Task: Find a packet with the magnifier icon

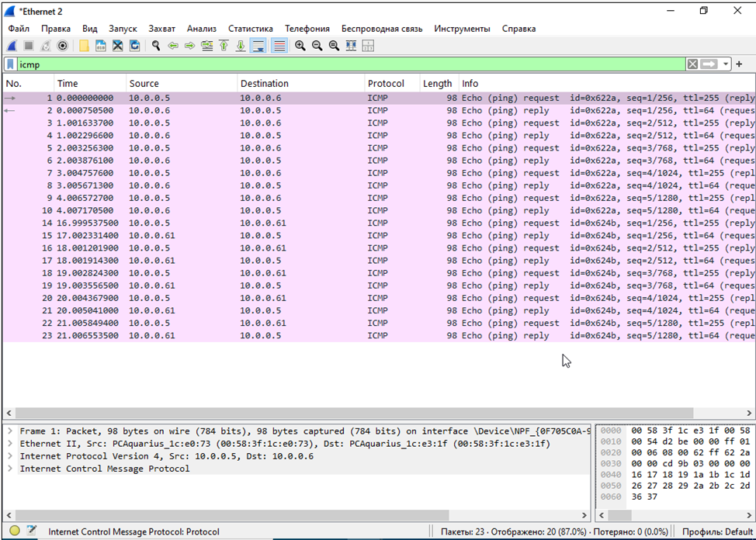Action: (x=156, y=46)
